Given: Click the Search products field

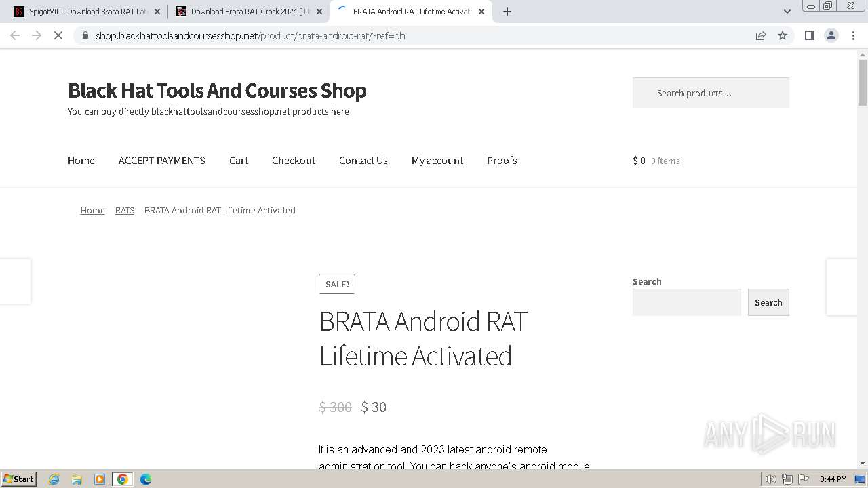Looking at the screenshot, I should click(711, 93).
